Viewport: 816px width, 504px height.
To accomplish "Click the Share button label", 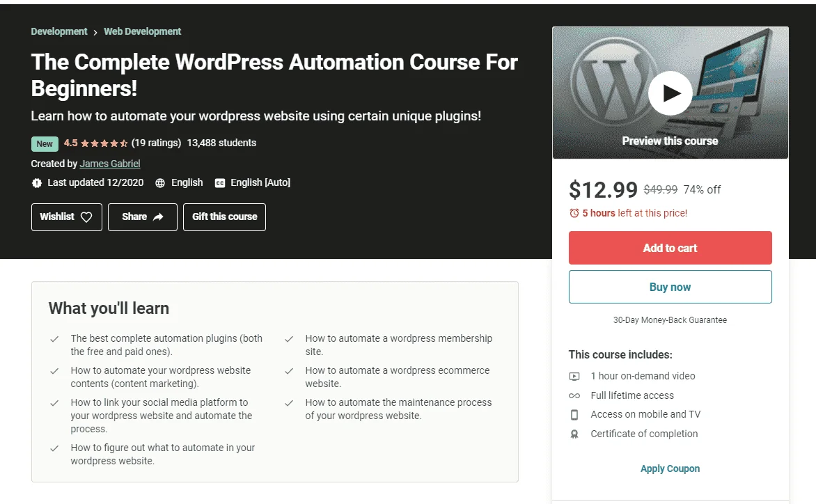I will [134, 216].
